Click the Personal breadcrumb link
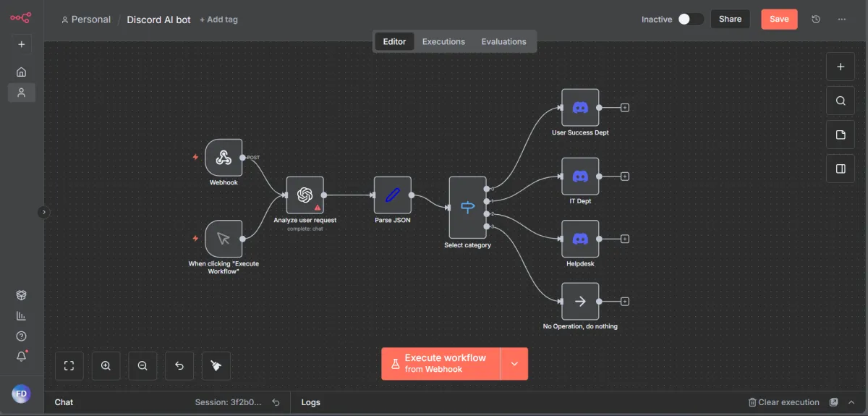The width and height of the screenshot is (868, 416). [x=86, y=20]
